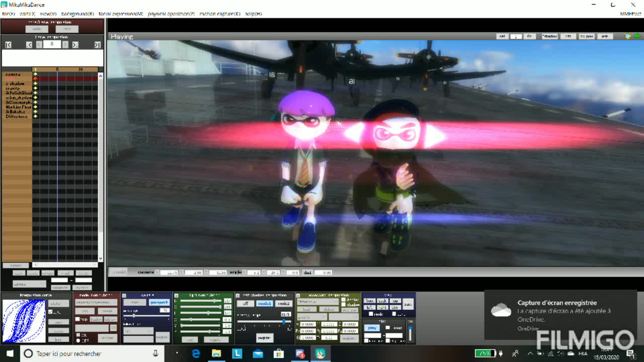Adjust the shadow range slider

265,321
